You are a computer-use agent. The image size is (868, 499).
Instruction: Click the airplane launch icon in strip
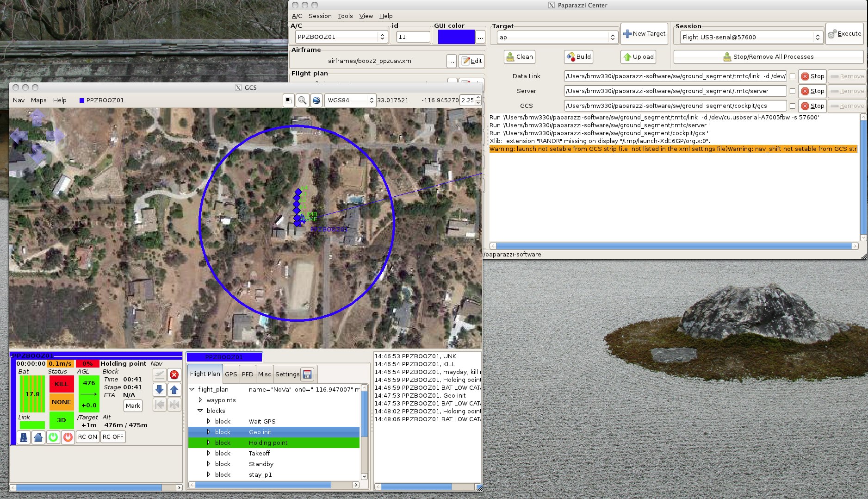pyautogui.click(x=159, y=375)
